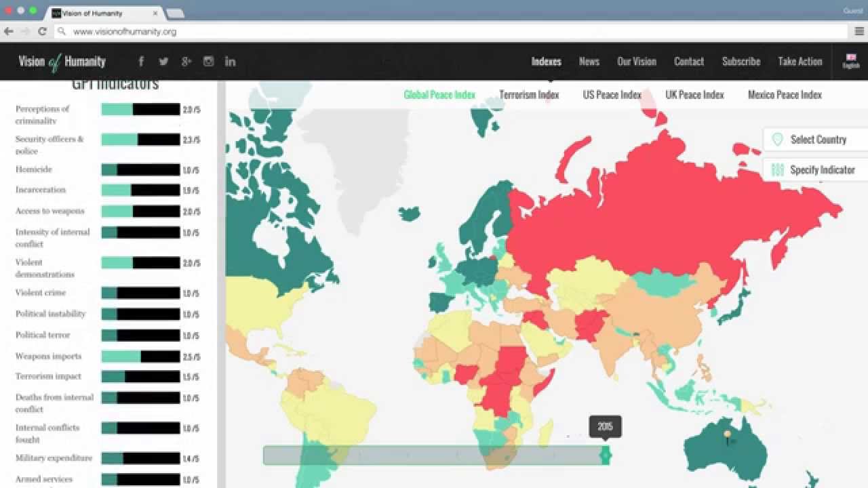
Task: Open the Twitter social icon
Action: click(163, 62)
